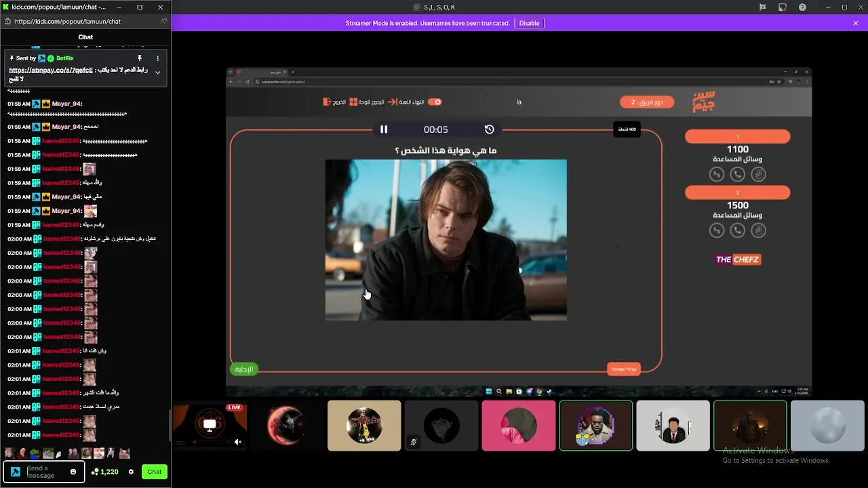The image size is (868, 488).
Task: Click the address bar page info icon
Action: point(7,22)
